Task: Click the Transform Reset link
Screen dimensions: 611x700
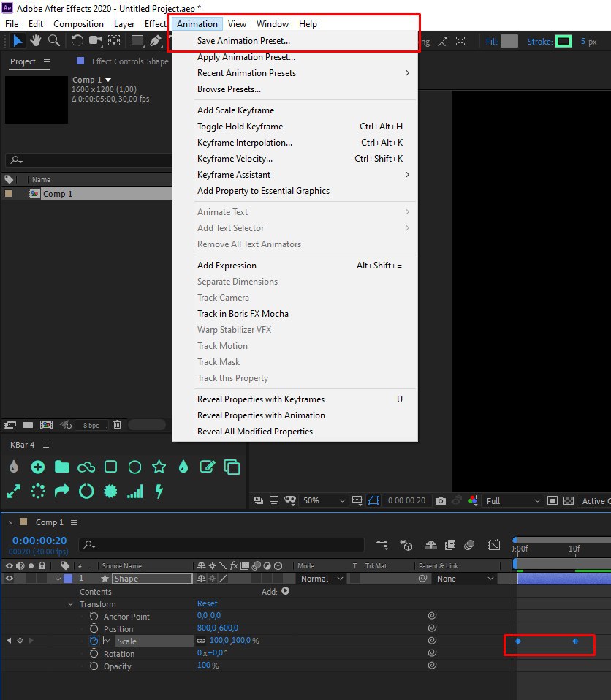Action: pyautogui.click(x=208, y=603)
